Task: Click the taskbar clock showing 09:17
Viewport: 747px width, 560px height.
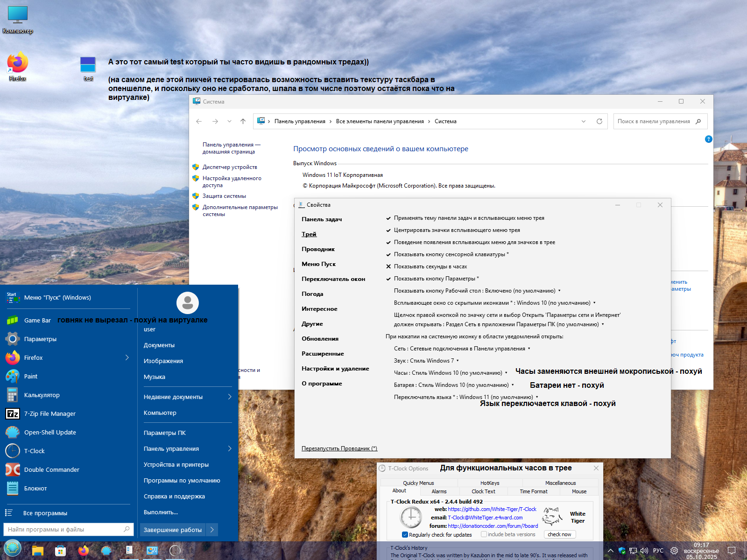Action: click(701, 551)
